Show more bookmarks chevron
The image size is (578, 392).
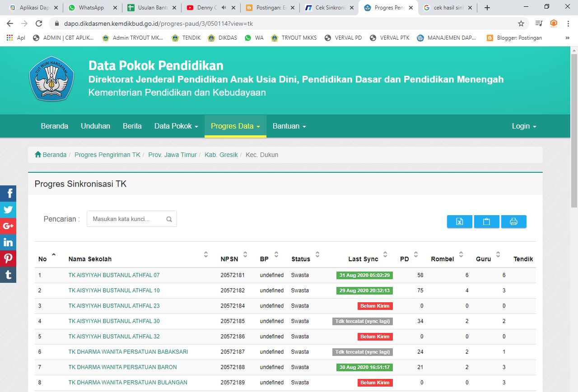[567, 38]
